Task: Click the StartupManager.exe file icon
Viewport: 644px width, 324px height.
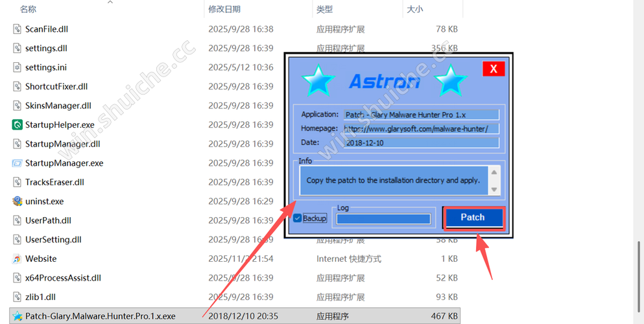Action: click(18, 163)
